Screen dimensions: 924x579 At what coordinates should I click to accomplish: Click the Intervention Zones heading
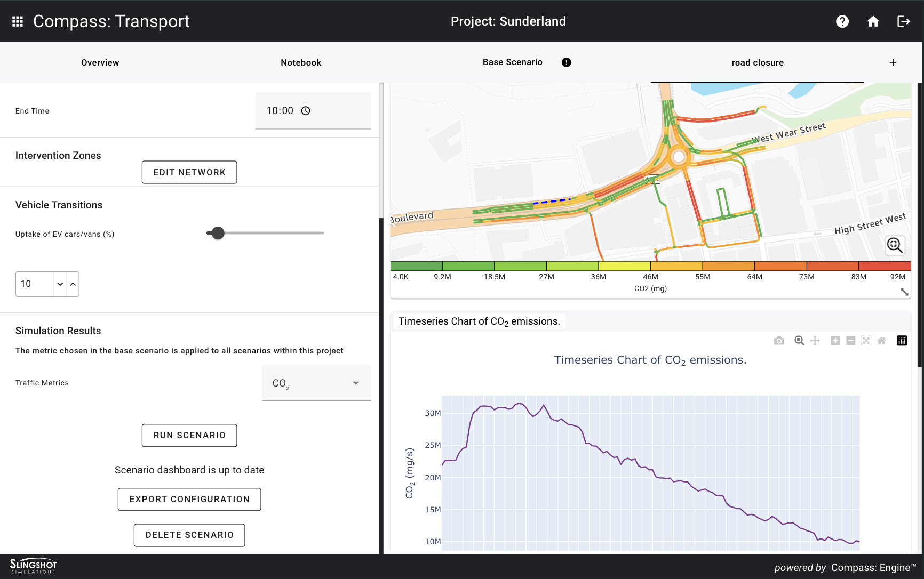(x=58, y=156)
